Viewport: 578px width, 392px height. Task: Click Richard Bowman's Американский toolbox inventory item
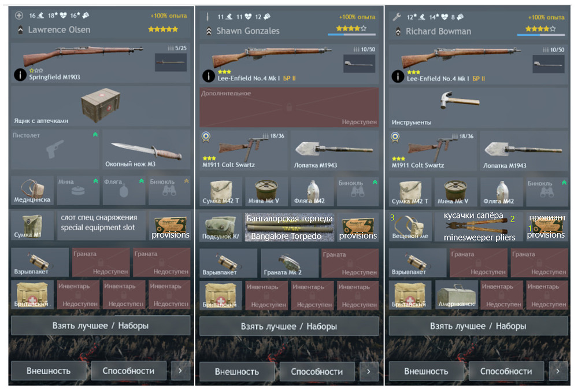pos(457,295)
